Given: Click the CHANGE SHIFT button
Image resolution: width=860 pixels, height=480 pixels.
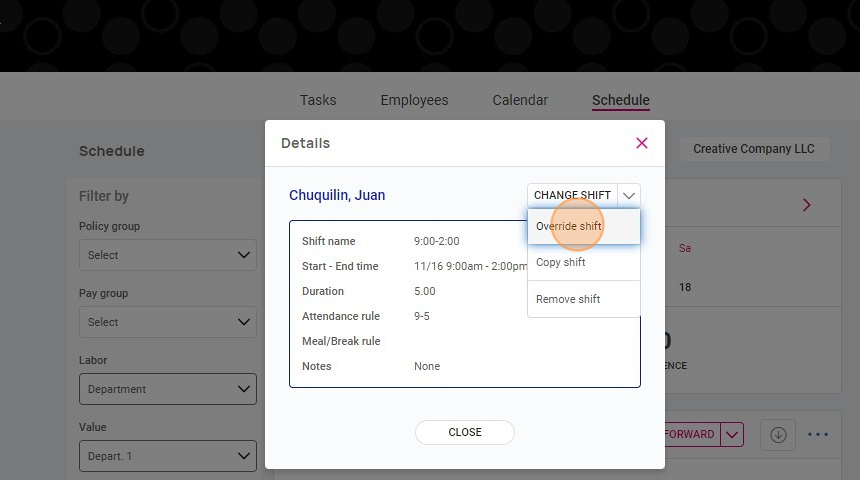Looking at the screenshot, I should (572, 195).
